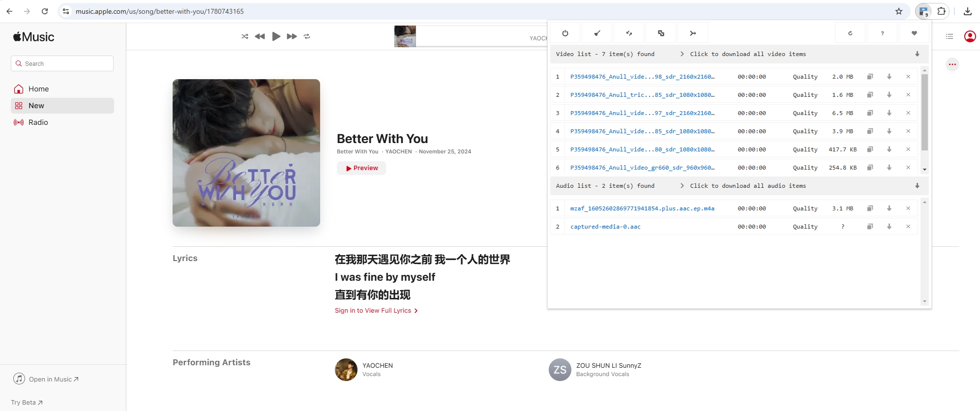Expand the Audio list chevron

[682, 186]
